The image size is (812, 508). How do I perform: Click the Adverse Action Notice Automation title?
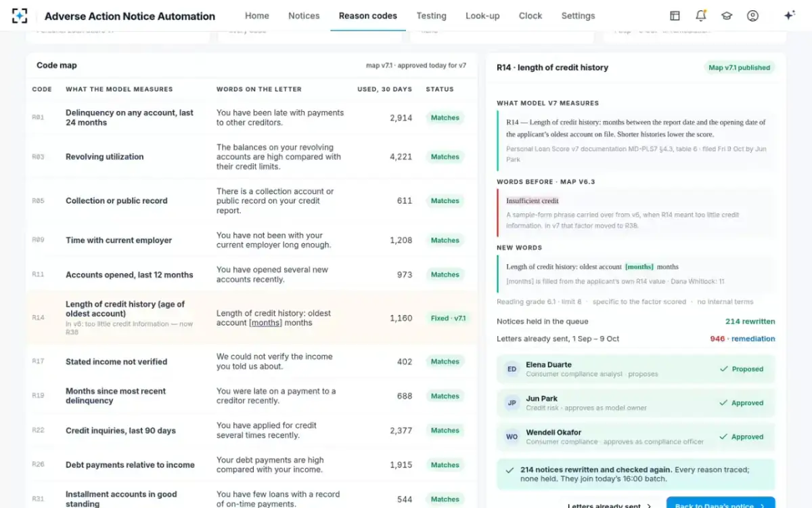[x=130, y=16]
